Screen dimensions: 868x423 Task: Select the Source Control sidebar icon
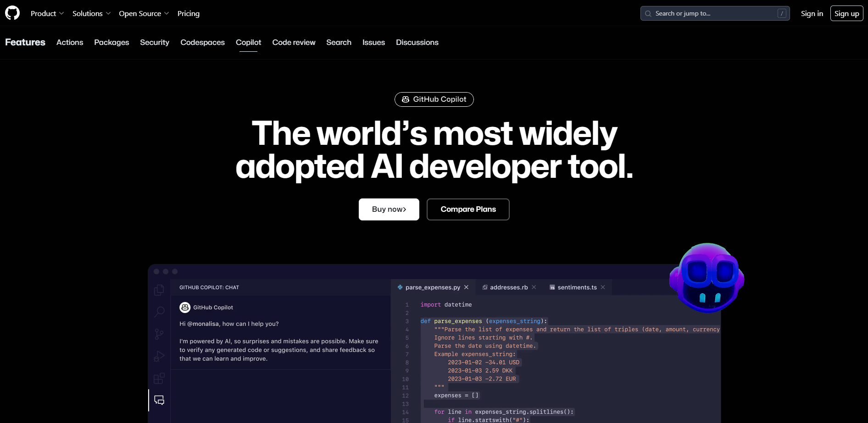point(159,334)
